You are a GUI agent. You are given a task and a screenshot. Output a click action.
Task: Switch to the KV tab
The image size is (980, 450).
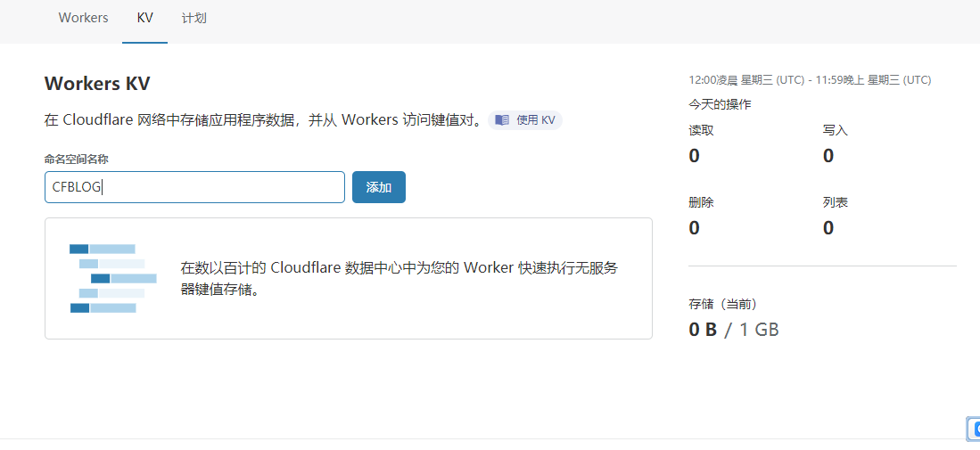pos(145,18)
